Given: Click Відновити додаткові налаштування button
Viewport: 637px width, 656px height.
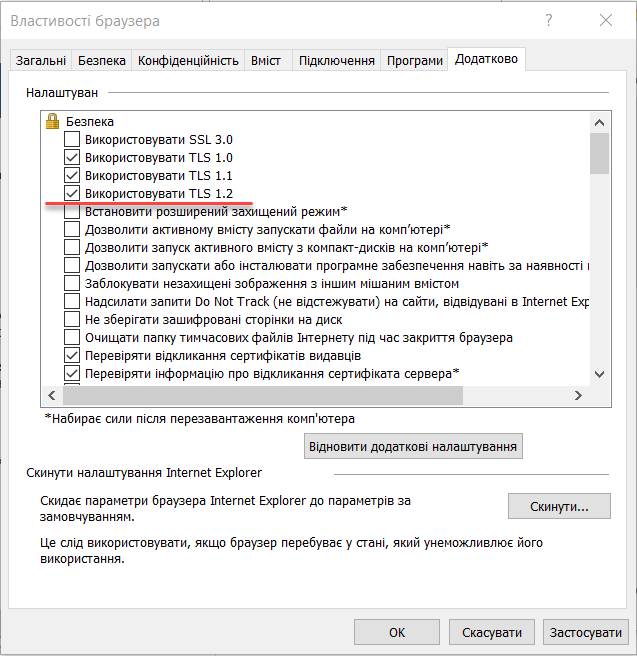Looking at the screenshot, I should [413, 444].
